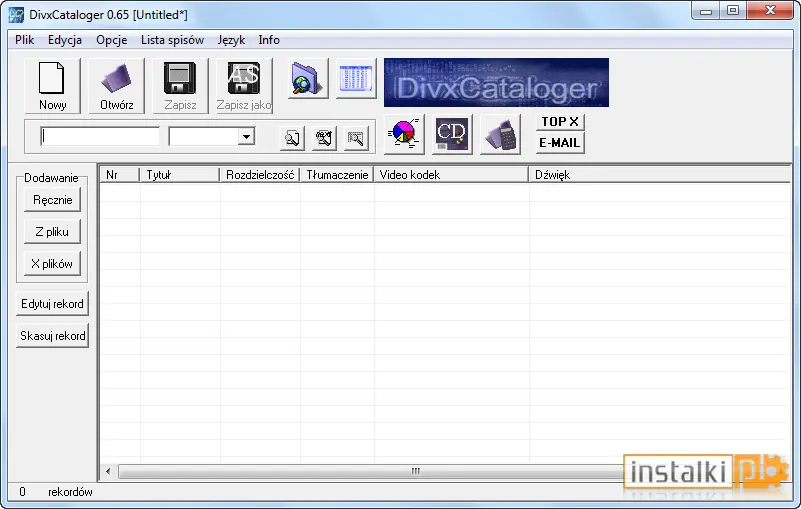Open the Lista spisów menu
Image resolution: width=801 pixels, height=509 pixels.
click(x=173, y=40)
